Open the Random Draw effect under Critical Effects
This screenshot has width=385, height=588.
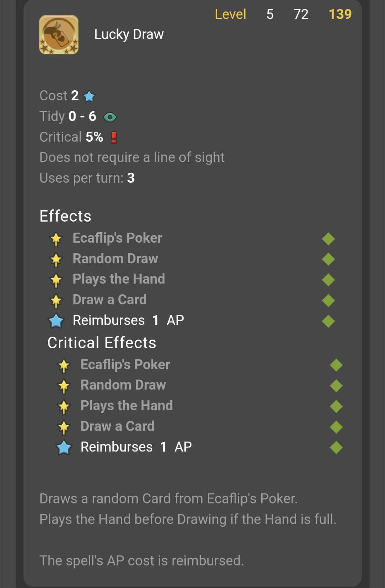pyautogui.click(x=123, y=385)
